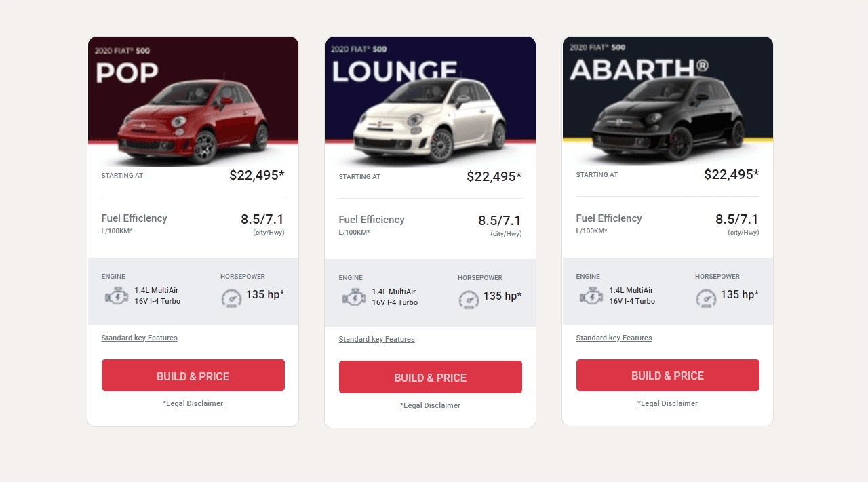Screen dimensions: 868x482
Task: Click the engine icon on the ABARTH card
Action: click(591, 296)
